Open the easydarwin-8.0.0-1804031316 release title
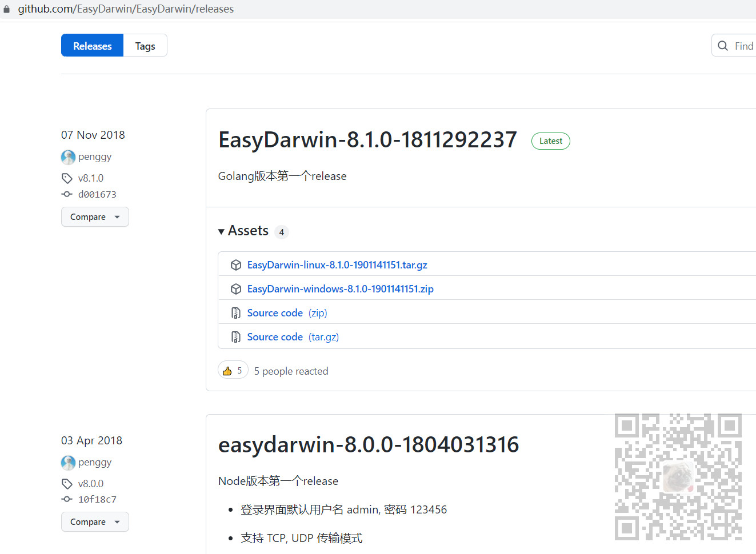This screenshot has width=756, height=554. click(369, 445)
